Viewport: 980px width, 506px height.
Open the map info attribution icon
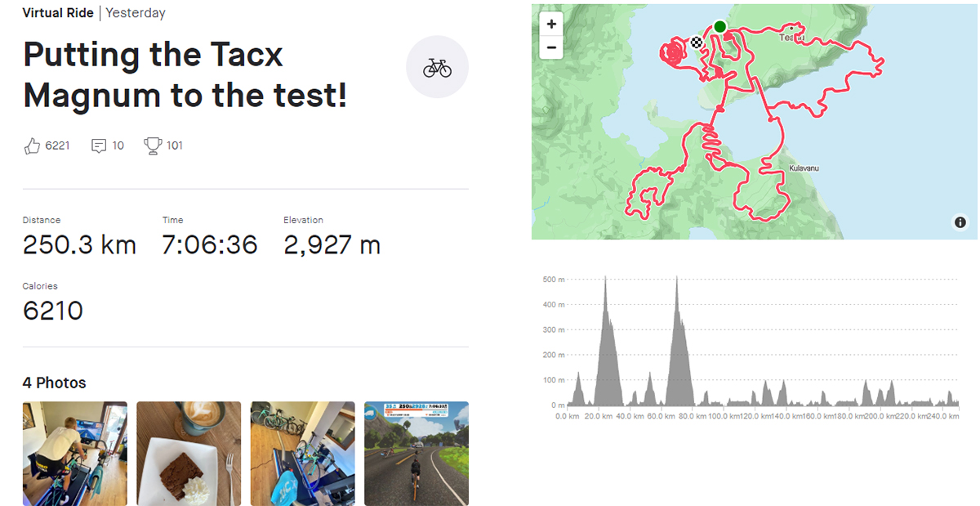tap(960, 222)
